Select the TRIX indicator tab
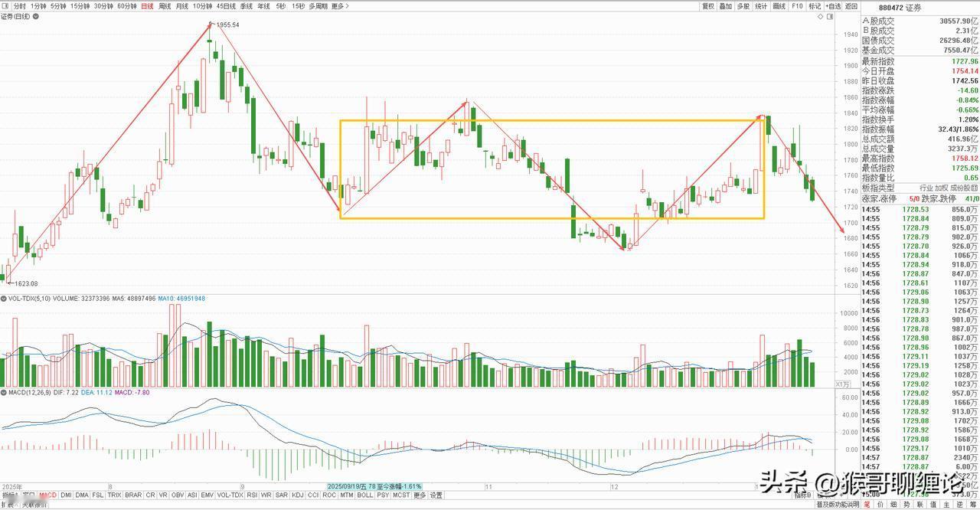 pos(114,495)
